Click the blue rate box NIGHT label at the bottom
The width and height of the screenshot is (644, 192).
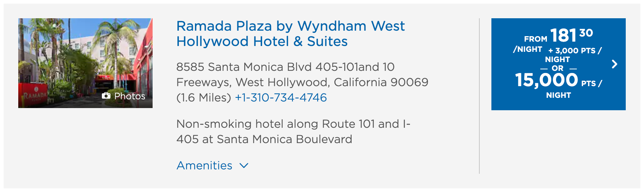[x=559, y=95]
